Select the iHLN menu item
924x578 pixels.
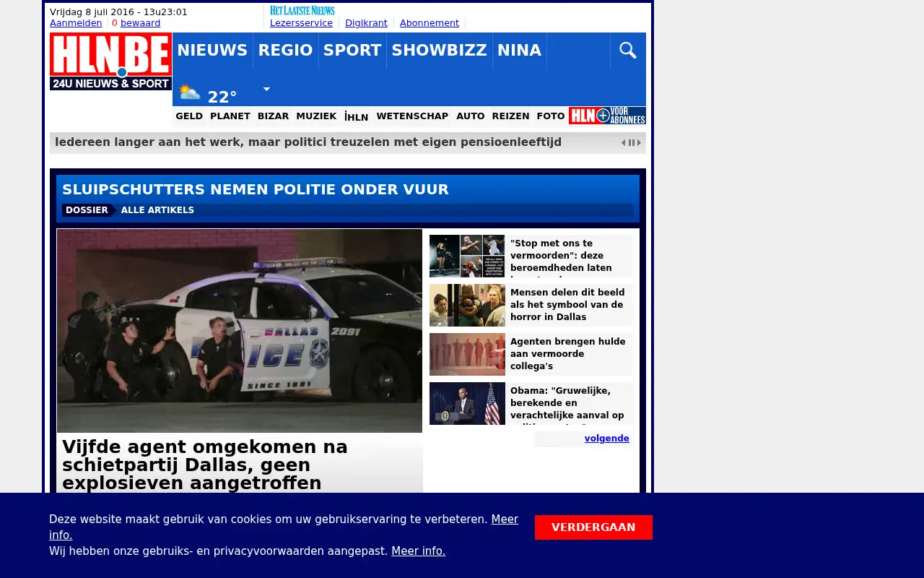coord(357,117)
